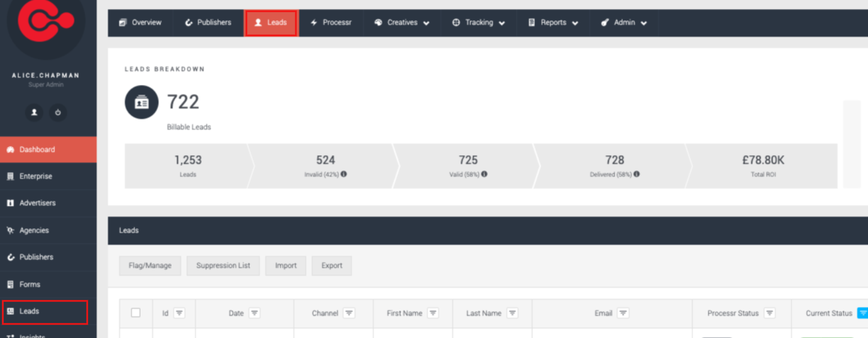
Task: Open Advertisers in the sidebar
Action: tap(48, 203)
